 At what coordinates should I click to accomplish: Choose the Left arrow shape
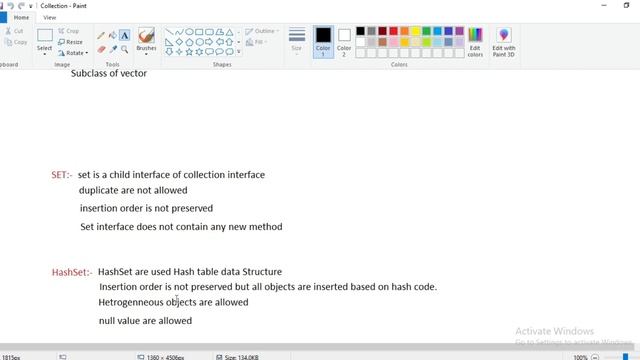(x=220, y=42)
